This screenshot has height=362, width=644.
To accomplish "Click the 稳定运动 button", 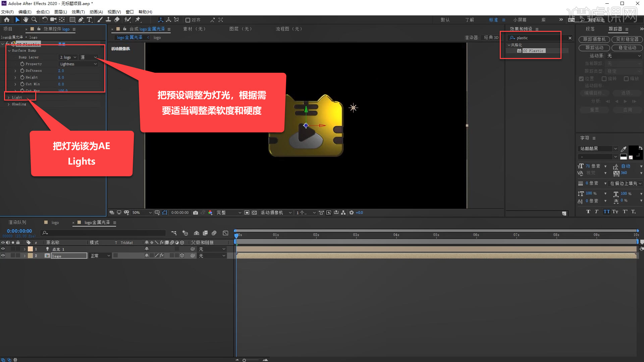I will 627,48.
